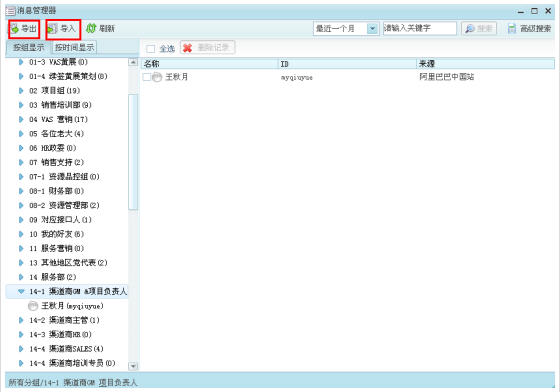Image resolution: width=560 pixels, height=392 pixels.
Task: Click the 王秋月 name in the list
Action: [177, 77]
